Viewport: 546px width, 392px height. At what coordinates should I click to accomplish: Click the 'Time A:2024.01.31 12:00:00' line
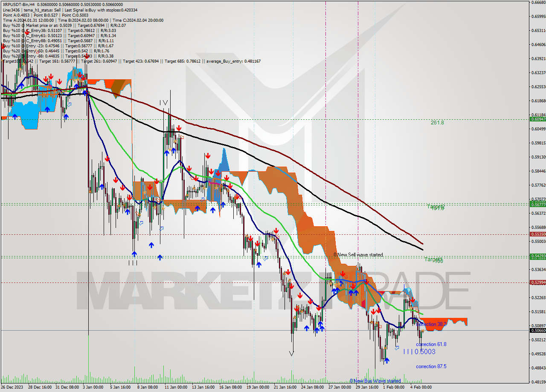pos(28,20)
